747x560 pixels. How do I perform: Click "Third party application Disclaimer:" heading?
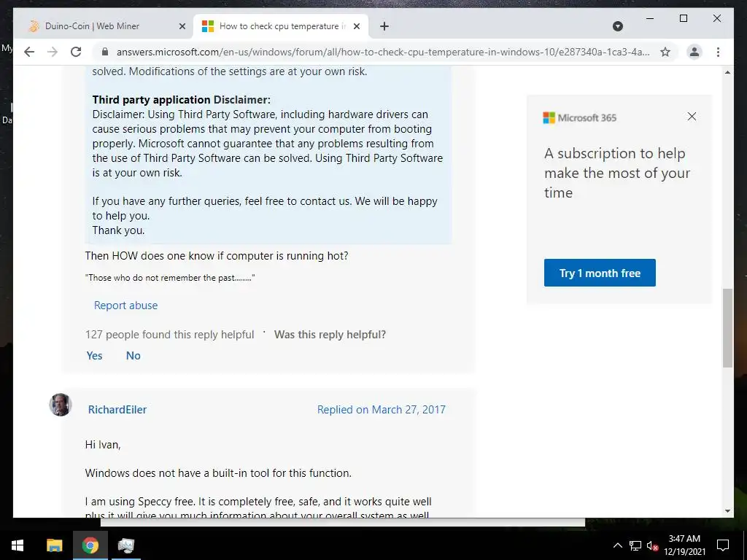(x=182, y=99)
